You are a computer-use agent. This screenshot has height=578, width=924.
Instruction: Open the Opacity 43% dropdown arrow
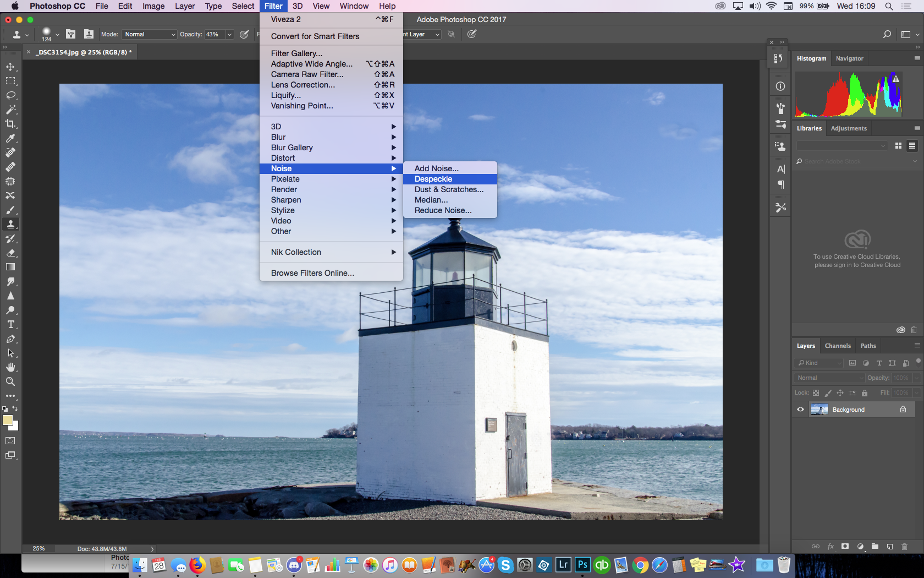[229, 34]
